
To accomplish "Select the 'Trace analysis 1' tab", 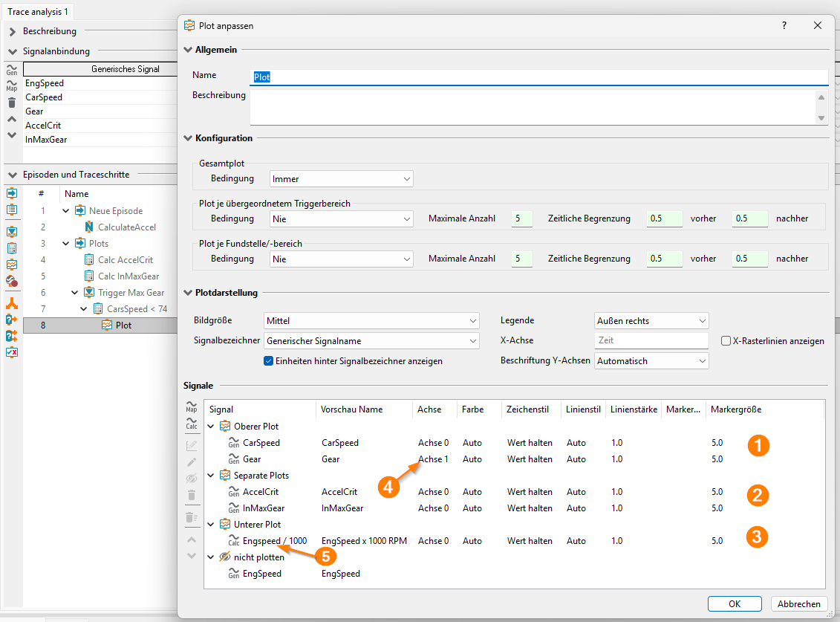I will click(37, 12).
